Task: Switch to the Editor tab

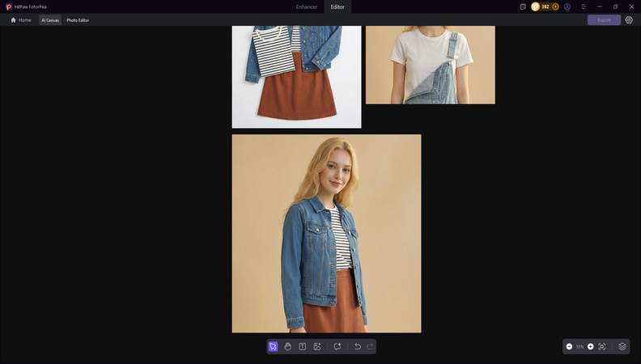Action: (x=337, y=6)
